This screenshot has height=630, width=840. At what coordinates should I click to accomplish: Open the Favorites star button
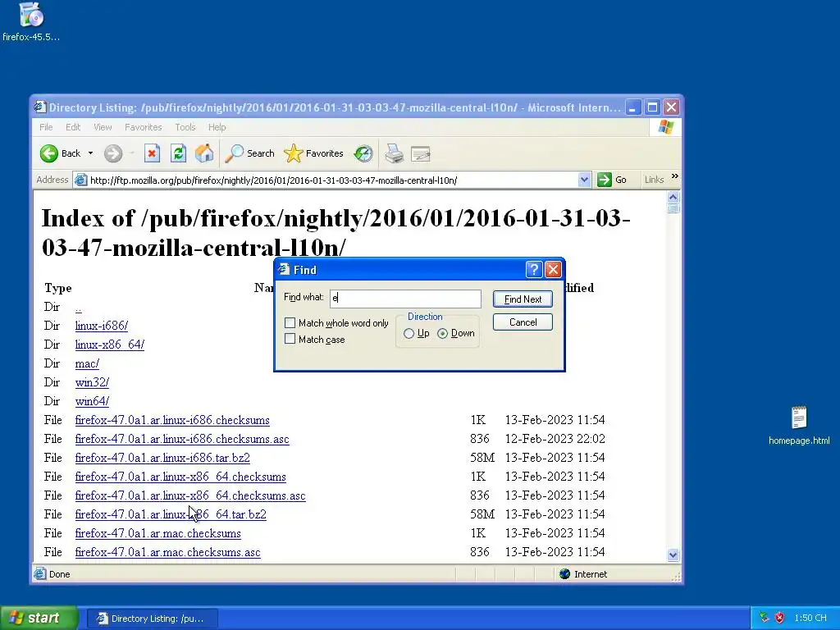point(314,153)
